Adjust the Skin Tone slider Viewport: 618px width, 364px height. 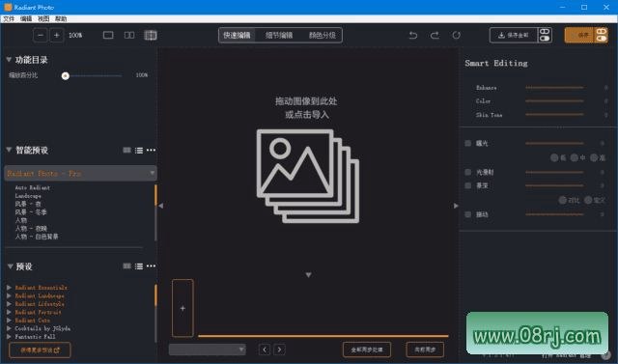pyautogui.click(x=554, y=115)
